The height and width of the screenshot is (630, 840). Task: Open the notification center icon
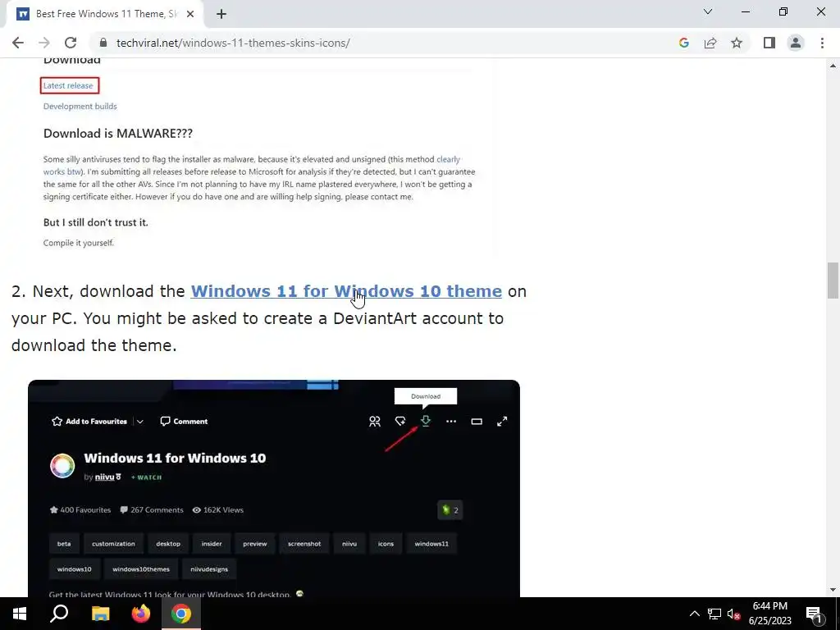point(815,614)
